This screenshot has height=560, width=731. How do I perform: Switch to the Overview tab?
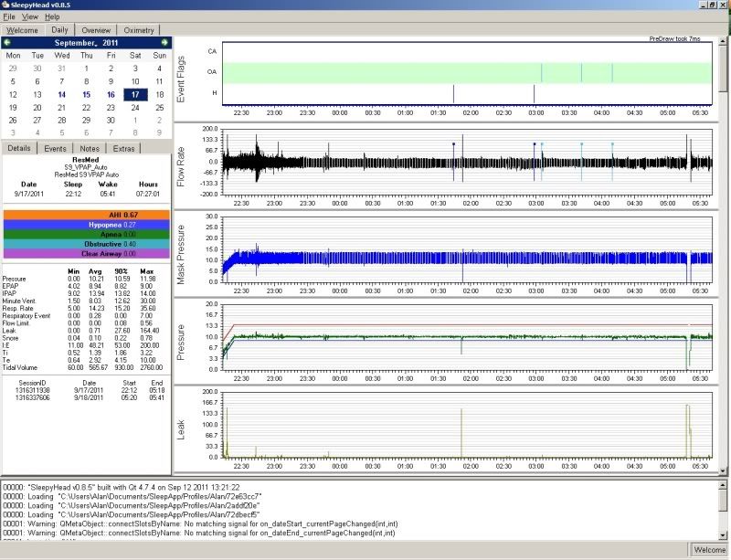(96, 30)
